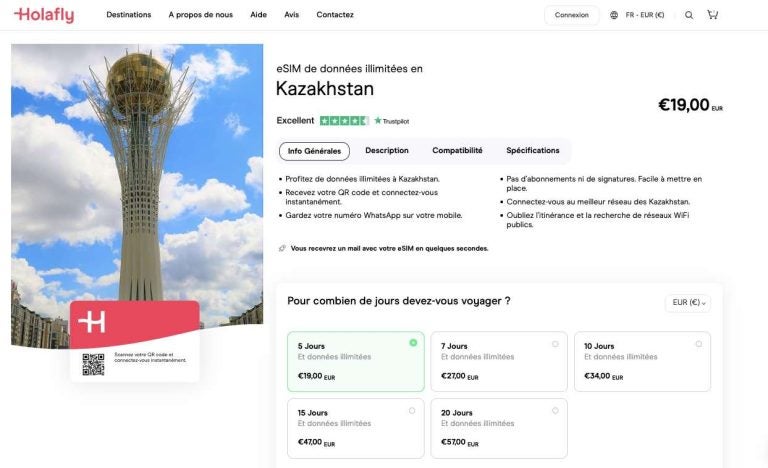Click the €57,00 price in 20 Jours card

pyautogui.click(x=460, y=443)
